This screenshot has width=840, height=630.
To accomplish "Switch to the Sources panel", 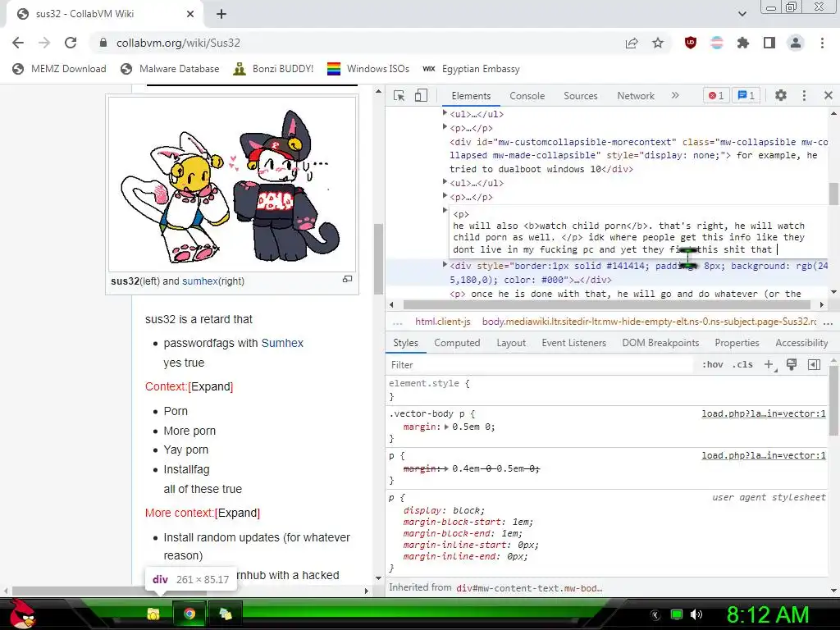I will pyautogui.click(x=580, y=96).
